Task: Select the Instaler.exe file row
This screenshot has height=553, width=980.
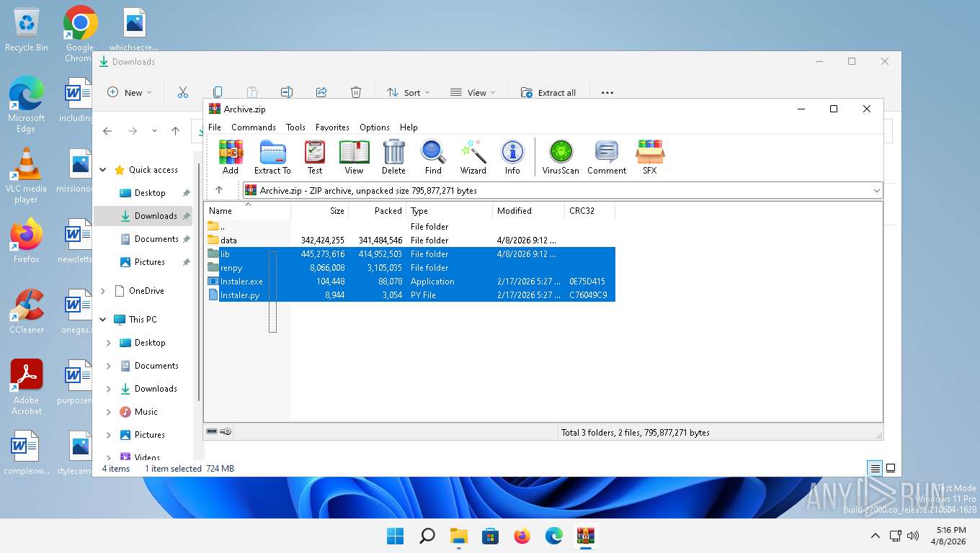Action: point(411,282)
